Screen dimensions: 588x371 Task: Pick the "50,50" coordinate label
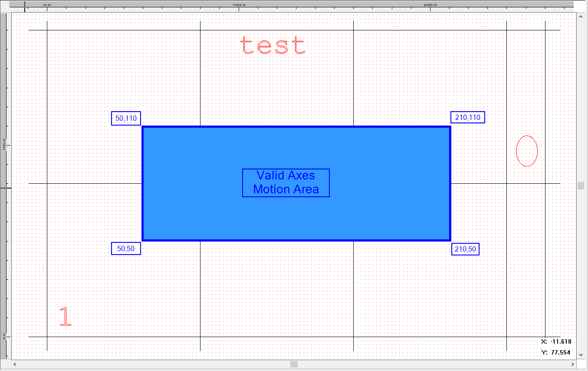click(x=126, y=248)
